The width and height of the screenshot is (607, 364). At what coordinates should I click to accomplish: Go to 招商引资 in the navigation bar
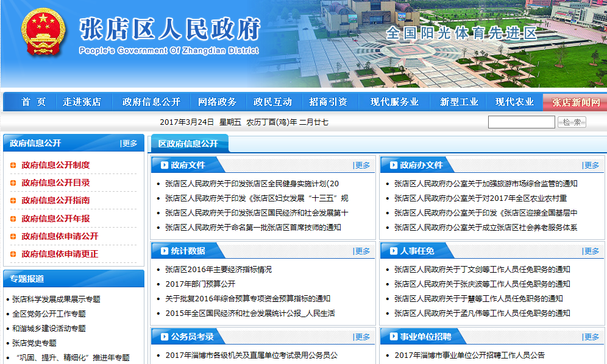328,102
